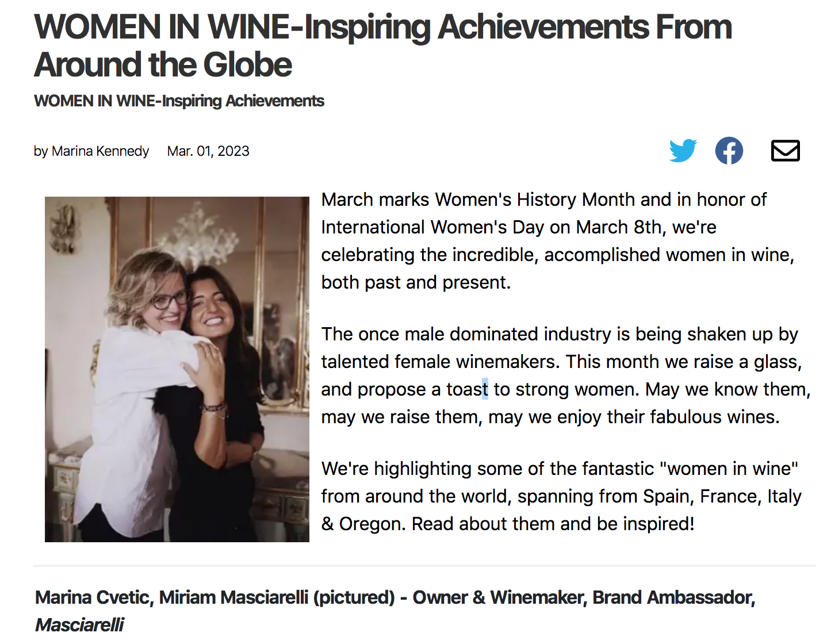Click the main WOMEN IN WINE headline

[382, 45]
